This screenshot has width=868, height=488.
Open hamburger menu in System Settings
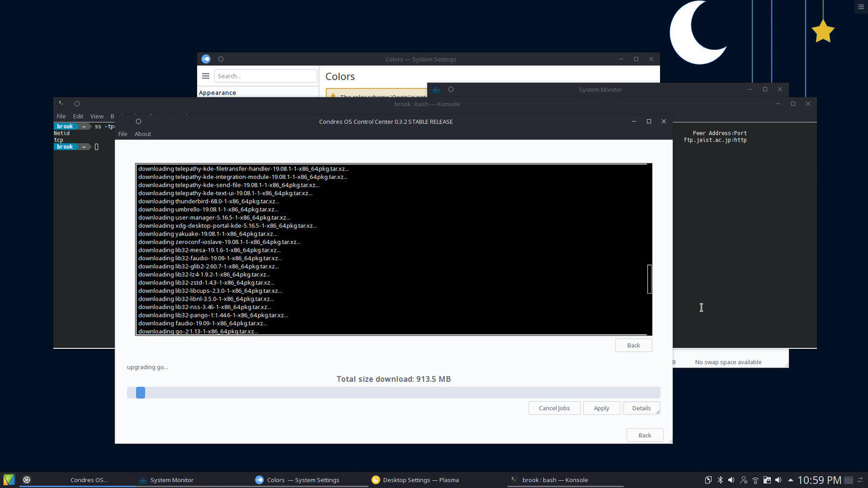(206, 76)
